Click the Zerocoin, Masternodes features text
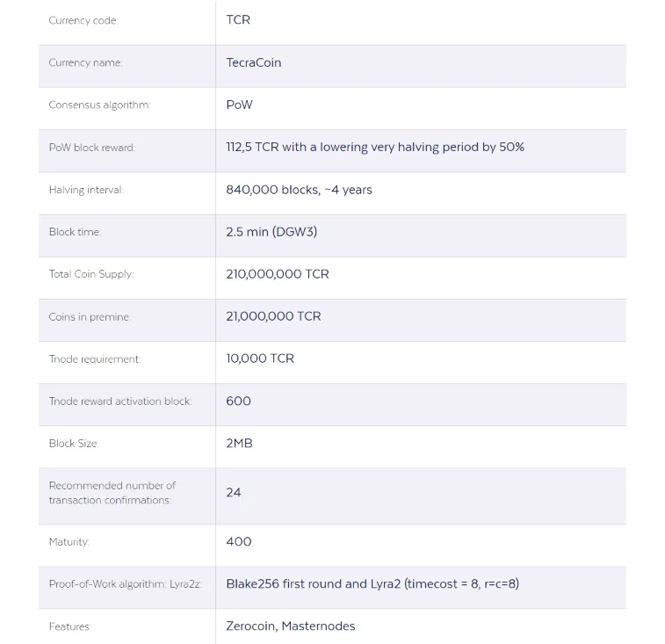The width and height of the screenshot is (665, 644). [291, 626]
